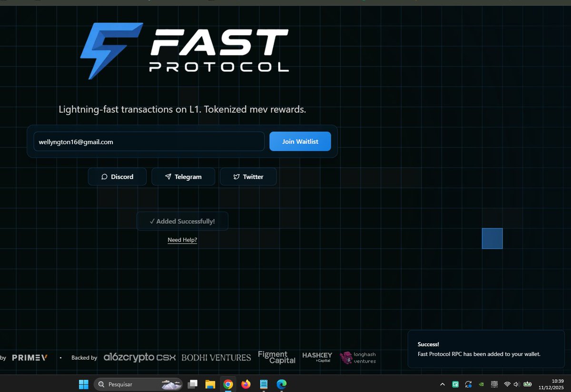
Task: Open the Discord community button
Action: point(117,176)
